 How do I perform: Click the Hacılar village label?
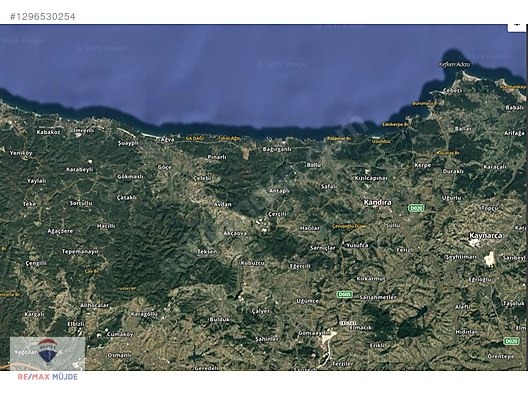309,228
